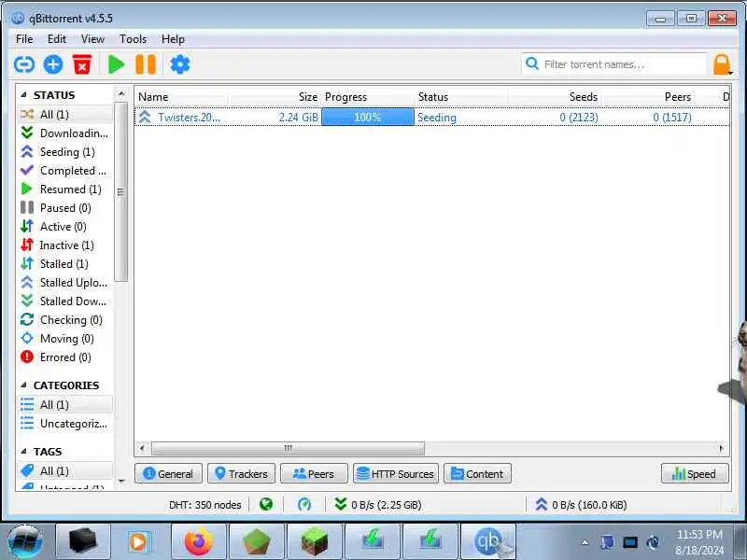Open Minecraft grass block taskbar icon

pos(314,542)
